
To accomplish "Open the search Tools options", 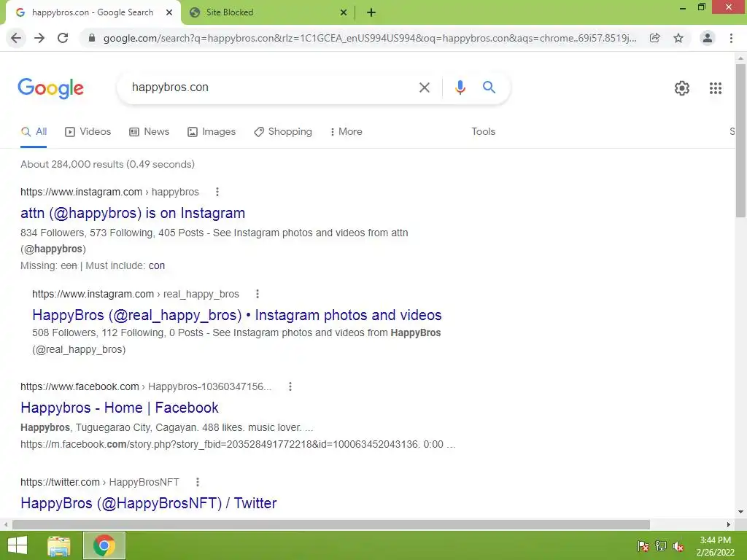I will click(x=483, y=131).
